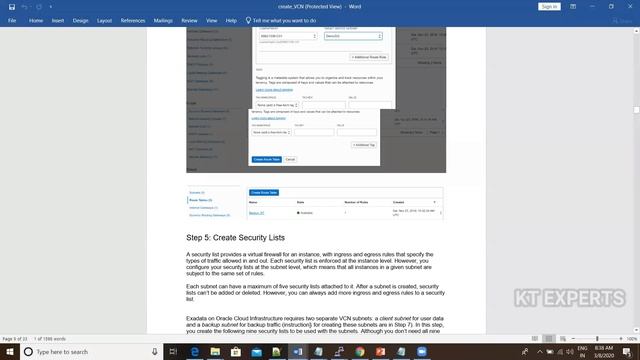Open the Zoom app from taskbar
This screenshot has height=360, width=640.
(x=422, y=351)
